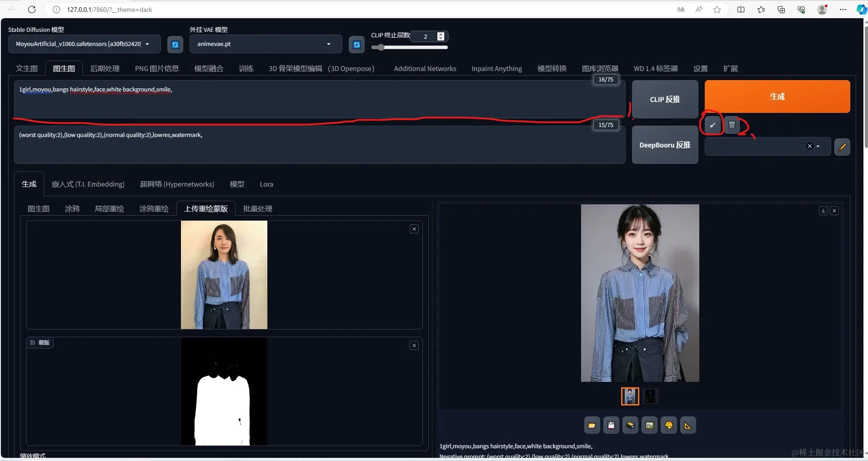Screen dimensions: 868x461
Task: Open the browser profile avatar
Action: (x=822, y=10)
